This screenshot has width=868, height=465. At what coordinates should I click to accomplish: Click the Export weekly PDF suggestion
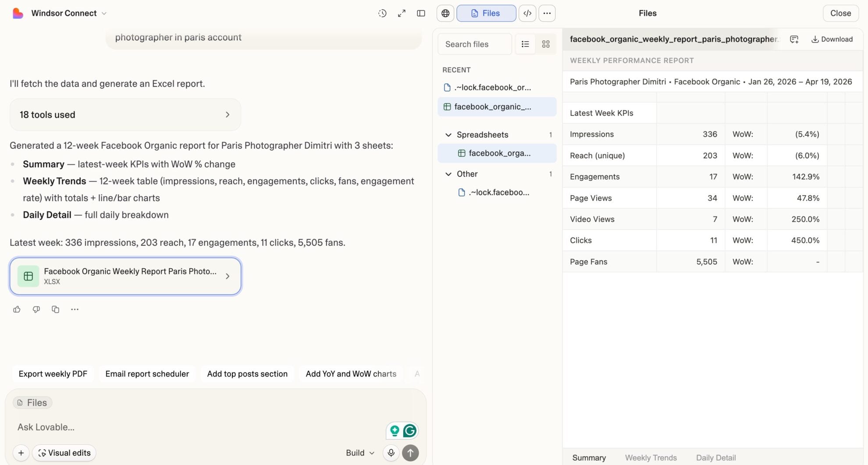coord(53,374)
